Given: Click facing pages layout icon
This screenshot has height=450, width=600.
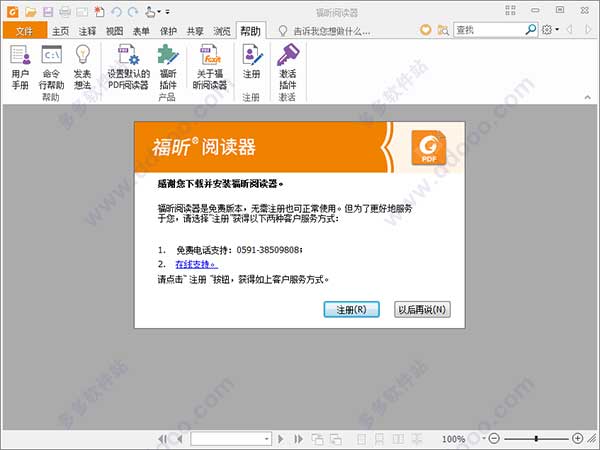Looking at the screenshot, I should [398, 439].
